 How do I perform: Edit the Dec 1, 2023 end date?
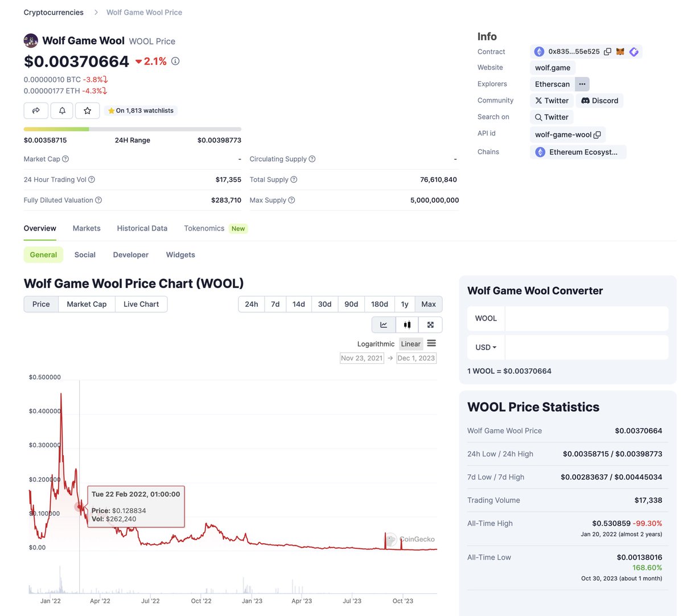point(416,358)
